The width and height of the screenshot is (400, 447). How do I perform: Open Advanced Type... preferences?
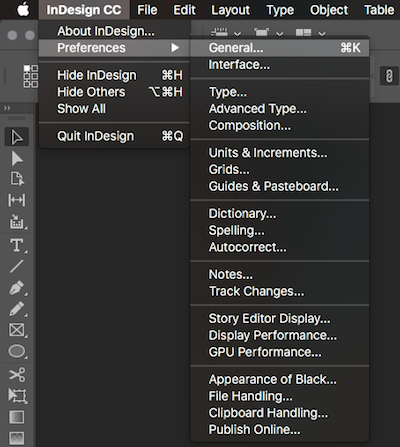[x=280, y=109]
